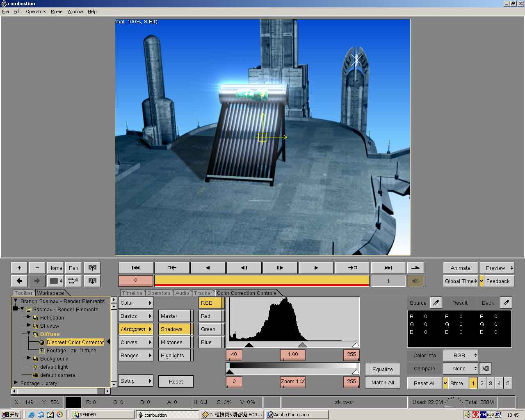Click the Back color eyedropper icon
The height and width of the screenshot is (420, 525).
[506, 303]
